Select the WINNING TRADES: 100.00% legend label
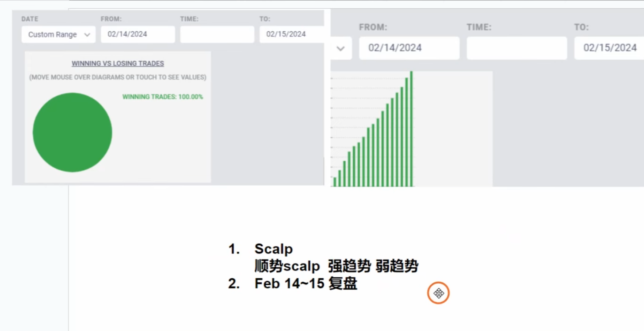 point(163,97)
